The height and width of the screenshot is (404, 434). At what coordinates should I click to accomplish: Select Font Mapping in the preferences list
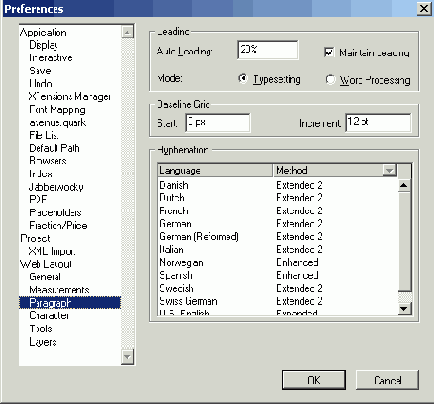pos(57,110)
